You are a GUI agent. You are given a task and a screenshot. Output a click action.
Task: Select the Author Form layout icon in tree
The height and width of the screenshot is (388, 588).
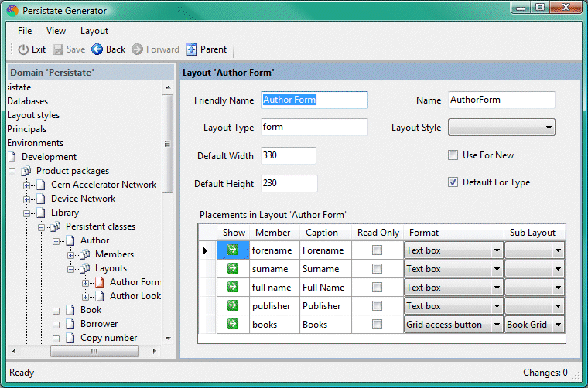[99, 282]
